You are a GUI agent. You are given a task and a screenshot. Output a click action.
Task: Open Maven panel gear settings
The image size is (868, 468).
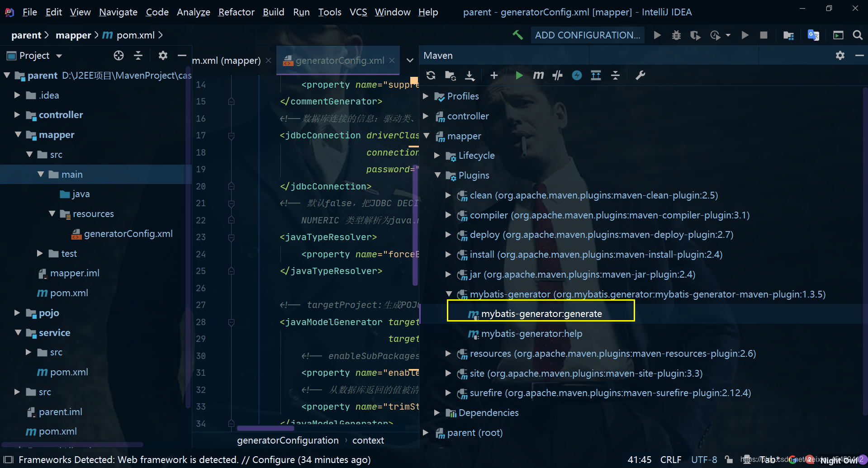tap(840, 55)
